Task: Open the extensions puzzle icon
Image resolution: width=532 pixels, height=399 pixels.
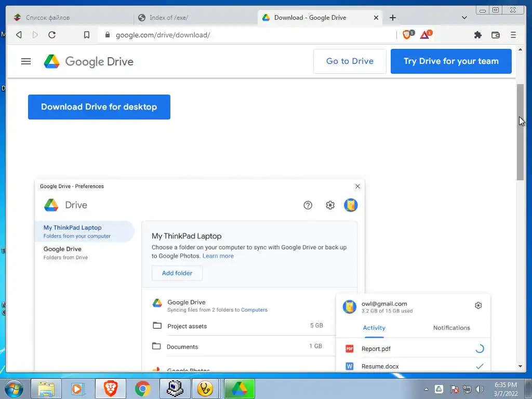Action: [x=478, y=35]
